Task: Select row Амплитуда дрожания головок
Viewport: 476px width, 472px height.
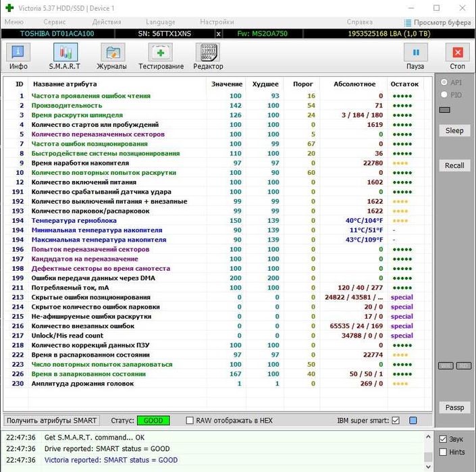Action: tap(217, 384)
